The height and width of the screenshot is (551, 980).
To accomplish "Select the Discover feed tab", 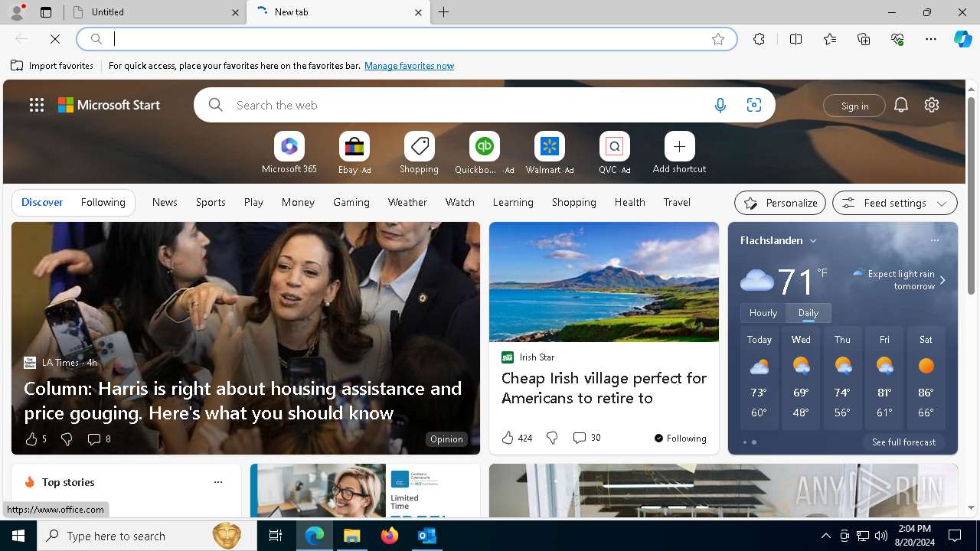I will coord(42,203).
